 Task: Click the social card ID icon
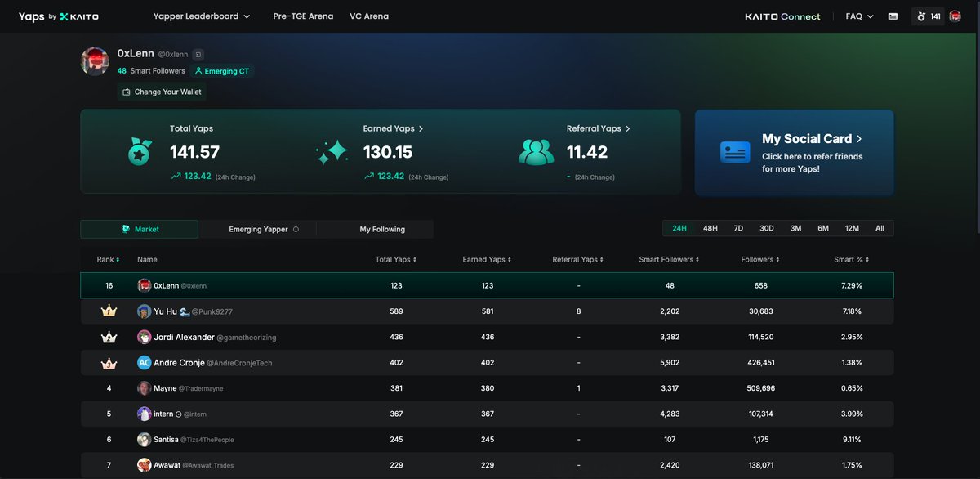(x=735, y=152)
